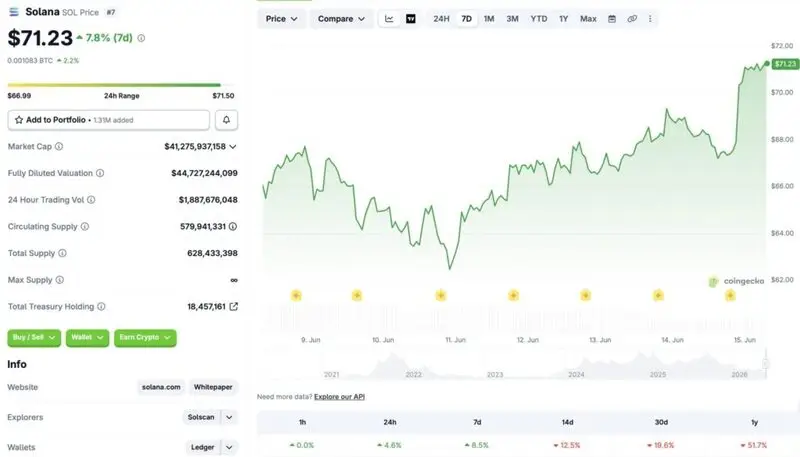Open the Whitepaper link
Screen dimensions: 800x457
click(213, 387)
